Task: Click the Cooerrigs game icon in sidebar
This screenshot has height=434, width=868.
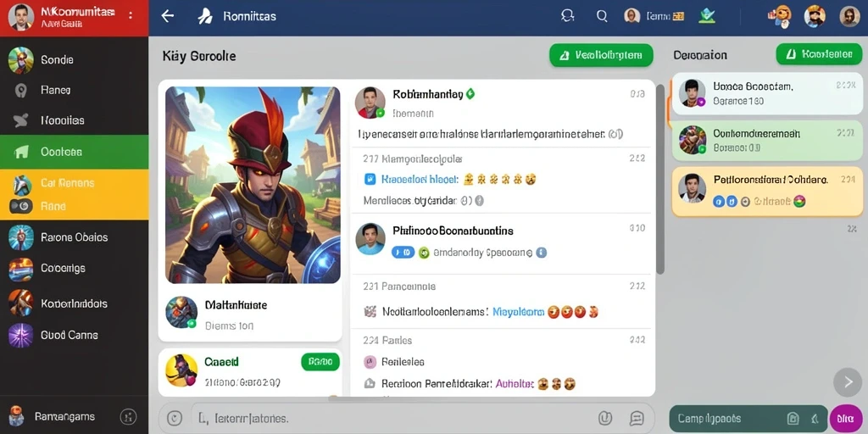Action: 21,269
